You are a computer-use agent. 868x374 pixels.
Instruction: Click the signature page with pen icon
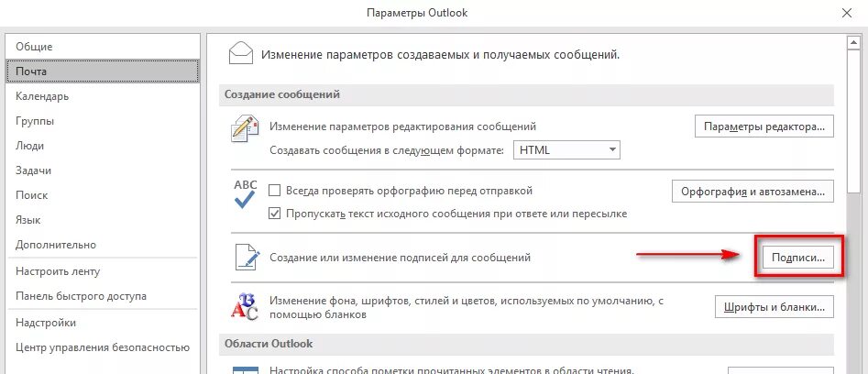247,258
